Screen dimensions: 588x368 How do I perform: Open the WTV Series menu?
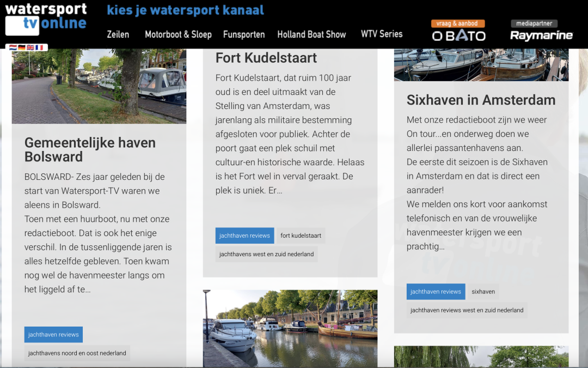(x=382, y=34)
